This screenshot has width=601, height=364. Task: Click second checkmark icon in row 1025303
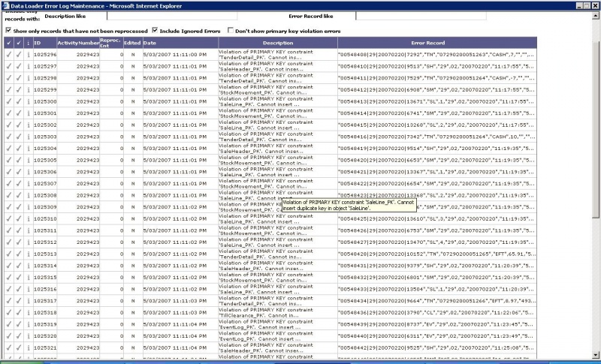pos(18,137)
